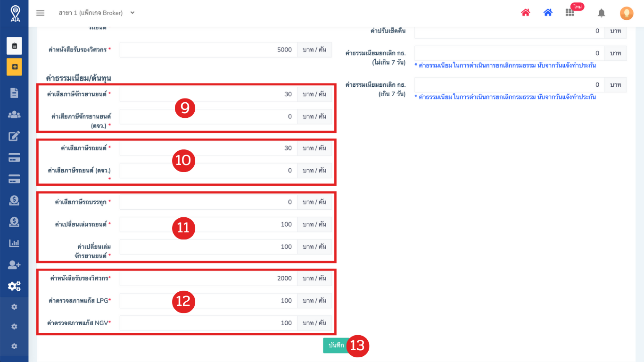This screenshot has width=644, height=362.
Task: Click the pencil edit icon in sidebar
Action: click(x=14, y=136)
